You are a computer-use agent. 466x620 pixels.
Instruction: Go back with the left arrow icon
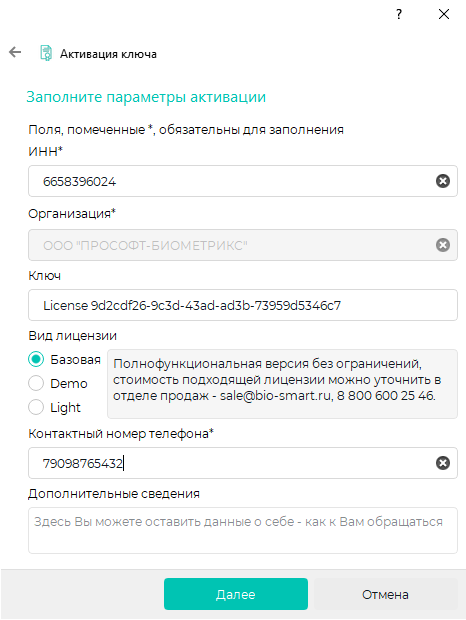point(15,52)
